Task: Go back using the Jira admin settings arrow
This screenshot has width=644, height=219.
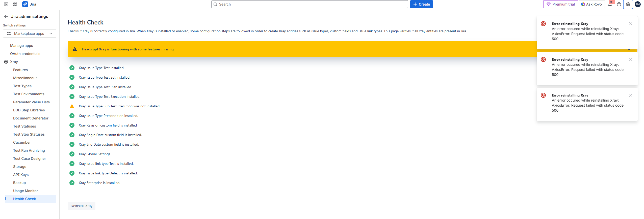Action: [x=6, y=16]
